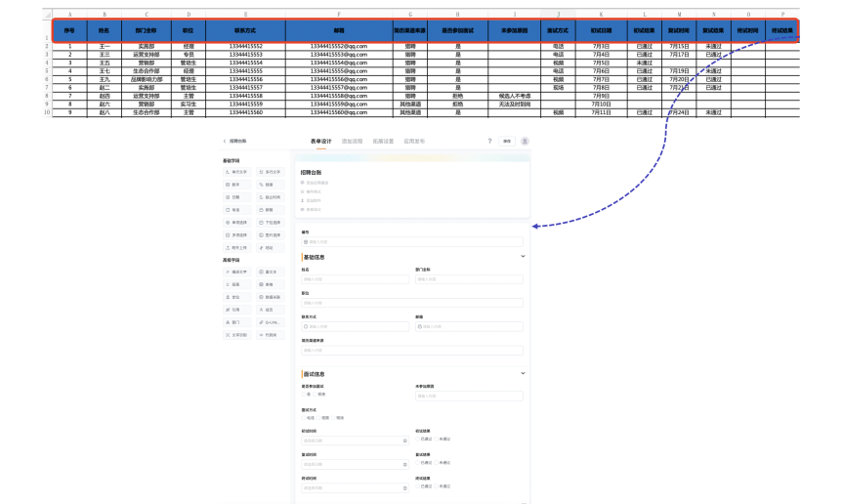The width and height of the screenshot is (843, 504).
Task: Add the 邮箱 field from the palette
Action: point(271,210)
